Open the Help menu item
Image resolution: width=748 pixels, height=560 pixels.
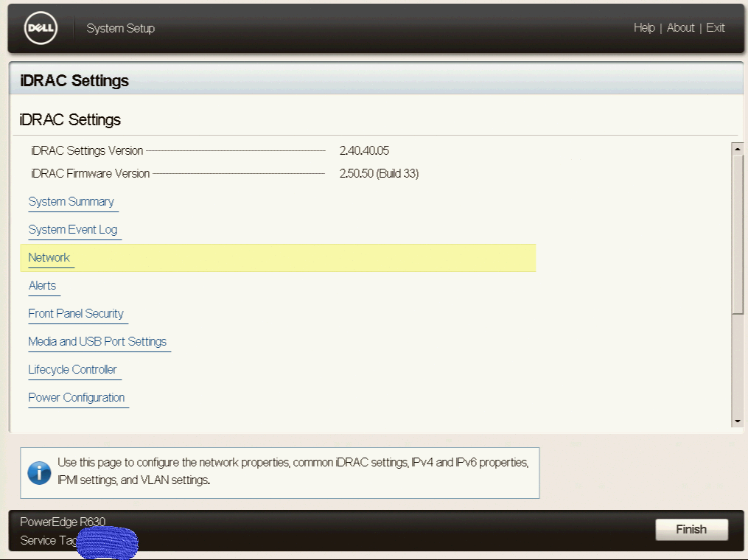click(x=644, y=28)
